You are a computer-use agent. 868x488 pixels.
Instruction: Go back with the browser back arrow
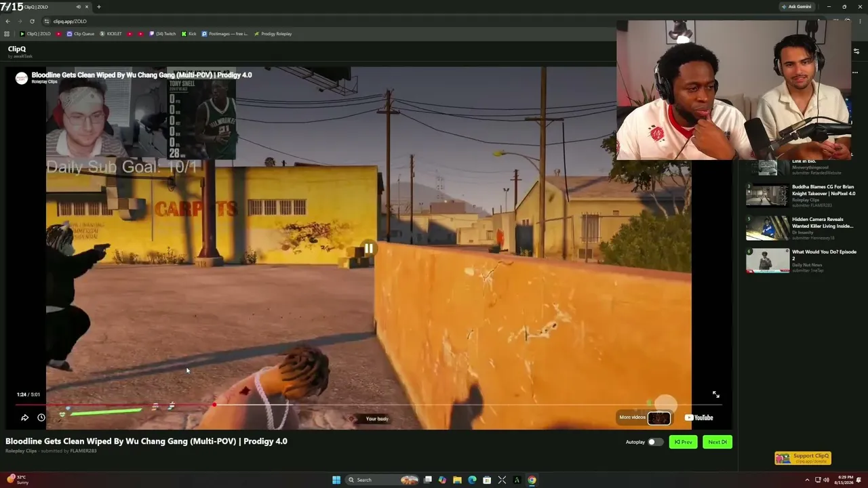(7, 21)
